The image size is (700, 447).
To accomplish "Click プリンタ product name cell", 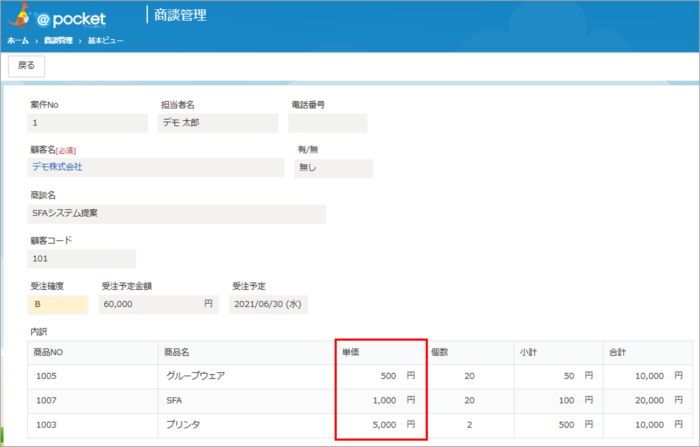I will (246, 425).
